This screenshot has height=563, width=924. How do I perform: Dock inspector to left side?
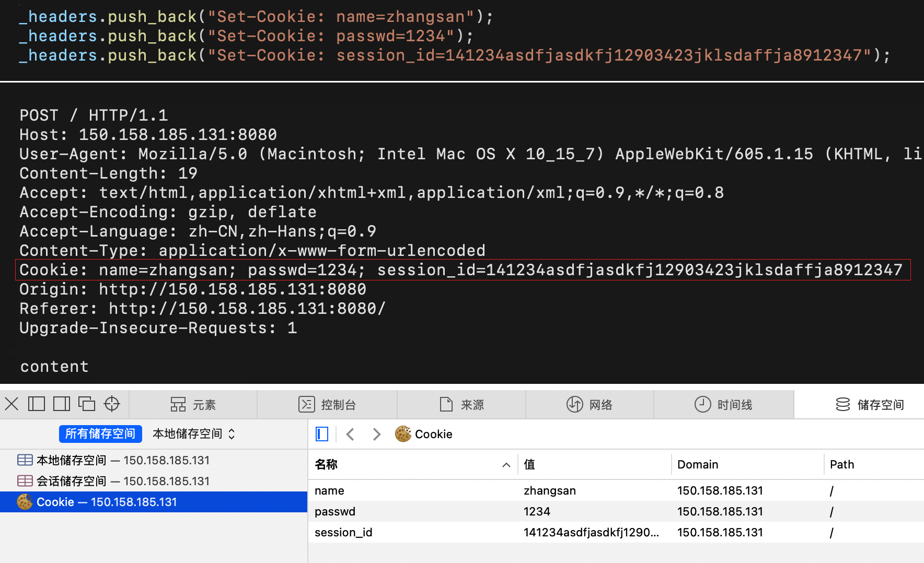pyautogui.click(x=37, y=404)
